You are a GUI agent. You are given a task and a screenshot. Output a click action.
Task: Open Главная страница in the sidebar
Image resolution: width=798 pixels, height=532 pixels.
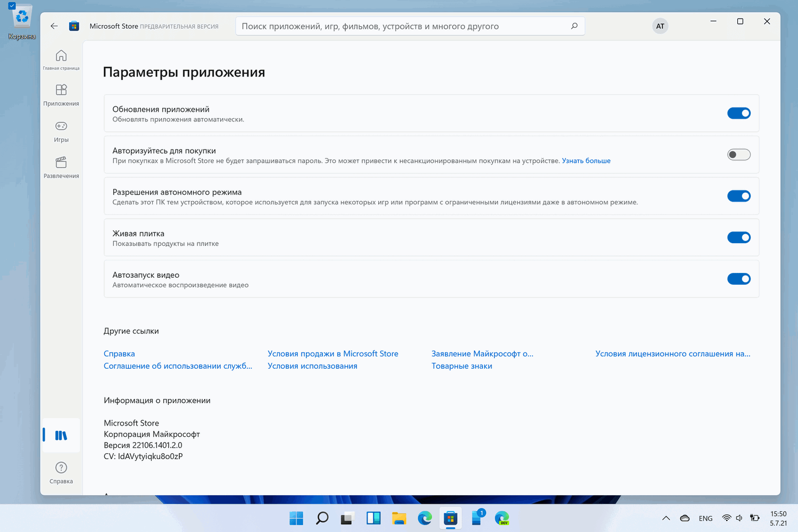(x=61, y=60)
